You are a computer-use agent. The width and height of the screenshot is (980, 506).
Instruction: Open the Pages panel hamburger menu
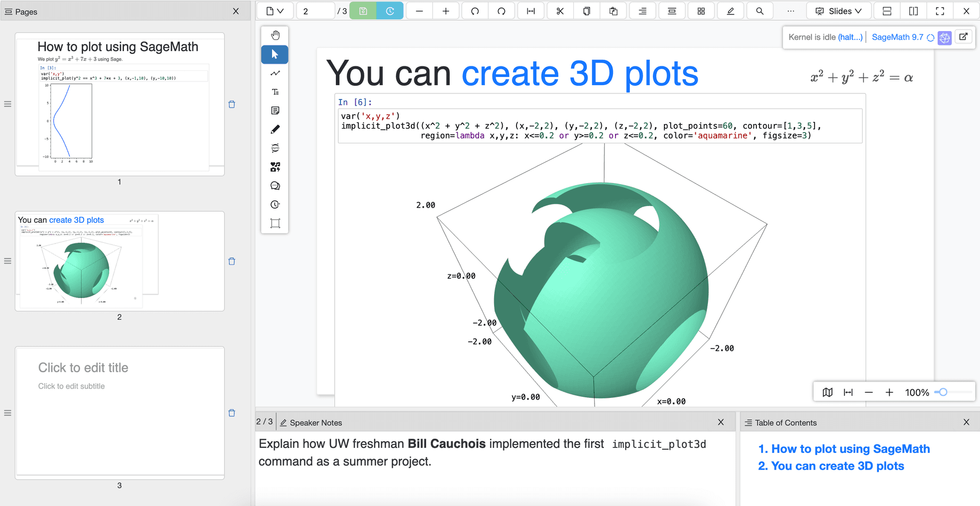tap(9, 11)
